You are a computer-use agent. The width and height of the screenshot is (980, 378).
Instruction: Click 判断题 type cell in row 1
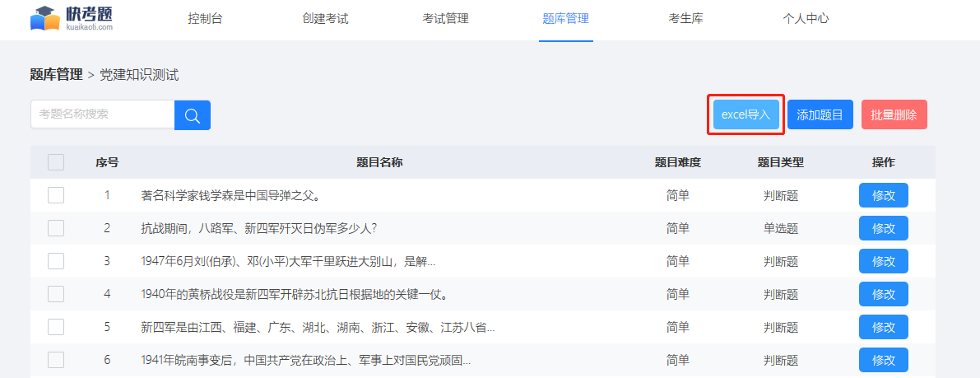click(x=781, y=196)
